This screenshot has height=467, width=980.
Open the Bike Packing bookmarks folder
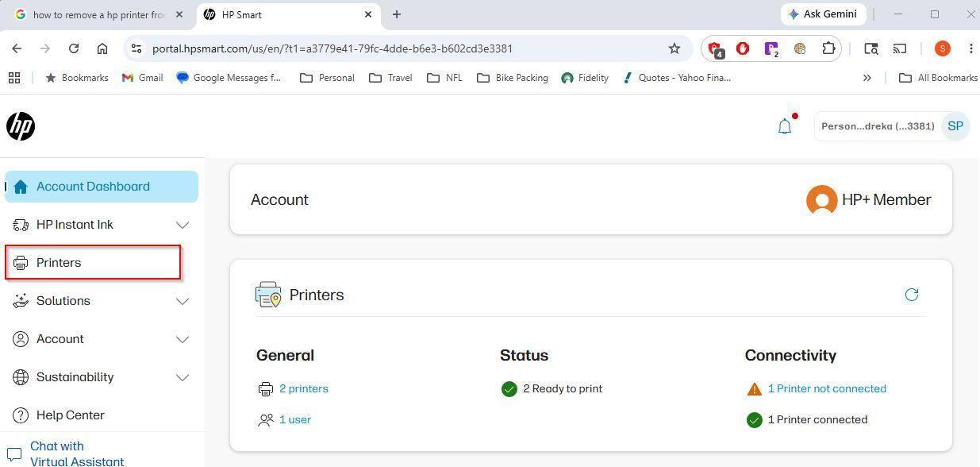[513, 78]
